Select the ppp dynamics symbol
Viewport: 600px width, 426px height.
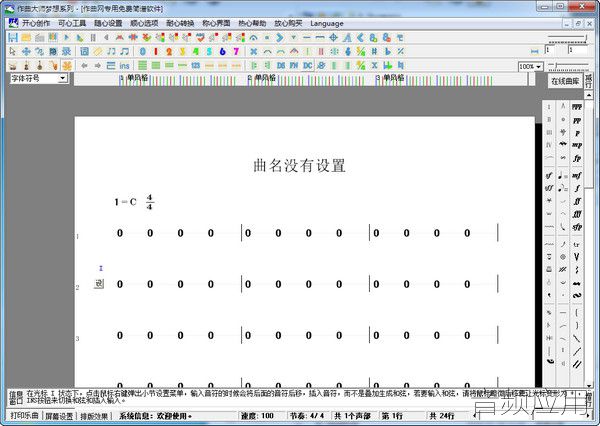[x=577, y=107]
